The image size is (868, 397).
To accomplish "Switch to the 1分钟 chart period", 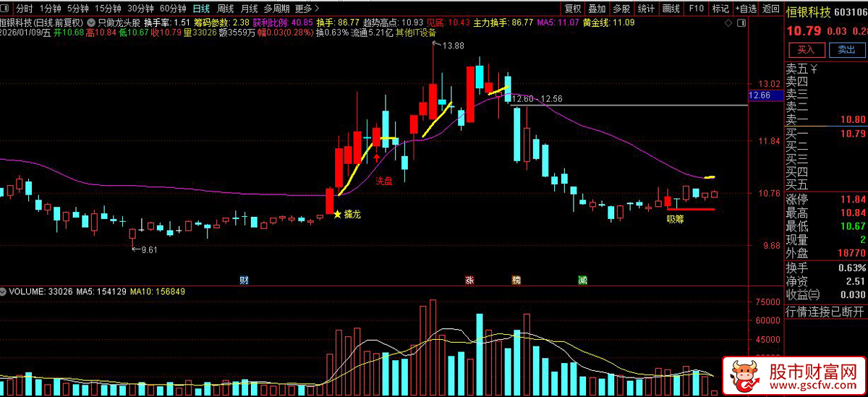I will tap(50, 9).
